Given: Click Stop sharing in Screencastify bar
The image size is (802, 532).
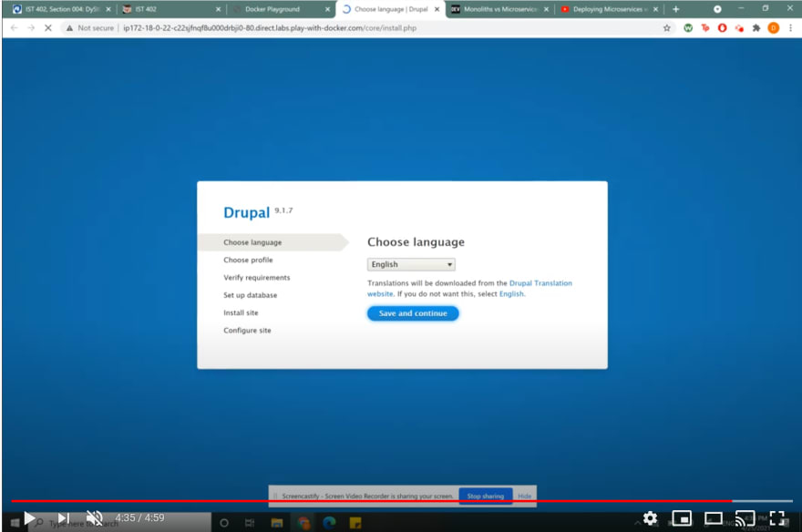Looking at the screenshot, I should 486,496.
